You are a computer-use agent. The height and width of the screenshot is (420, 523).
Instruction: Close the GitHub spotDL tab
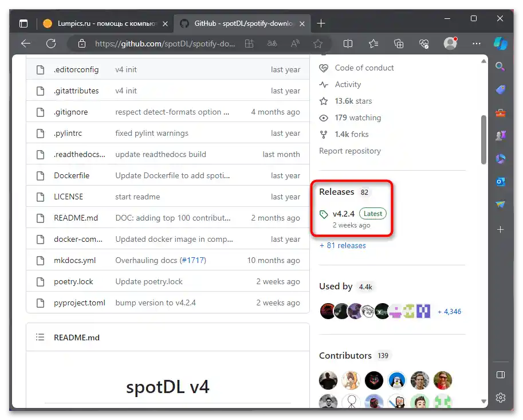click(302, 23)
